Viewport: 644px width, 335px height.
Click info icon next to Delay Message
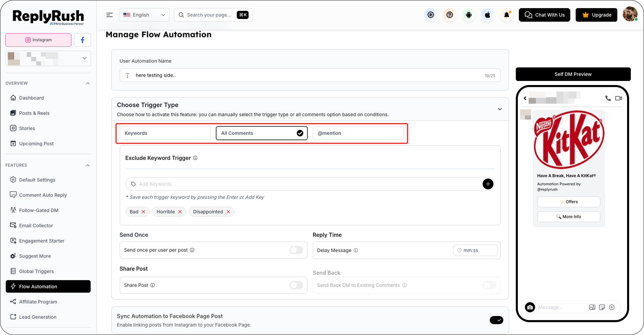click(x=356, y=250)
